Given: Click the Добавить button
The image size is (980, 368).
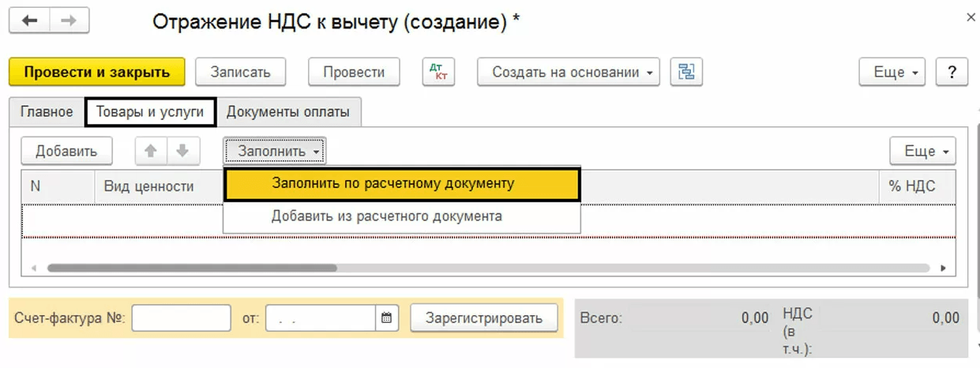Looking at the screenshot, I should click(66, 151).
